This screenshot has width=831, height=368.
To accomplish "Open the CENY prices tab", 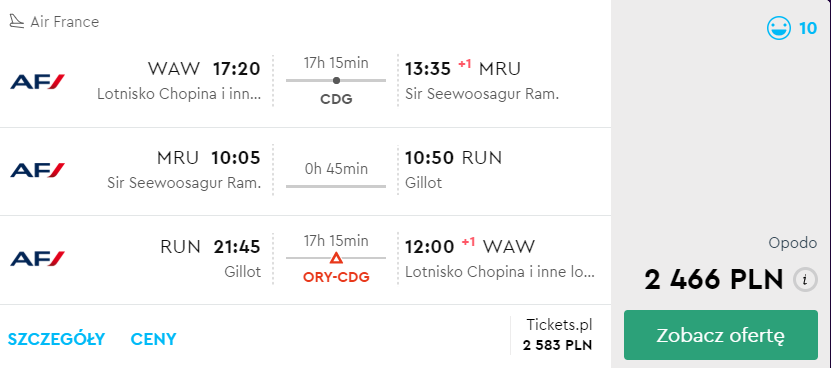I will pyautogui.click(x=154, y=339).
